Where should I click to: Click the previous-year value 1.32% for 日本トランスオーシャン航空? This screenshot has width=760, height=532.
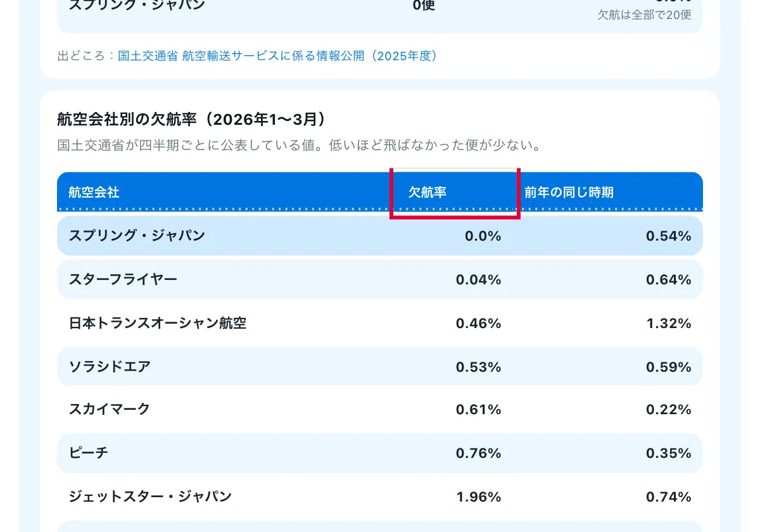669,323
